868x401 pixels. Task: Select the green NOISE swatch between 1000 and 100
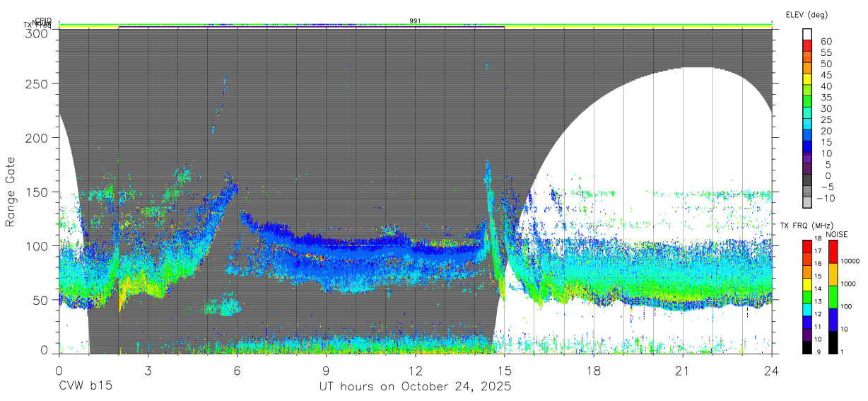(x=832, y=297)
